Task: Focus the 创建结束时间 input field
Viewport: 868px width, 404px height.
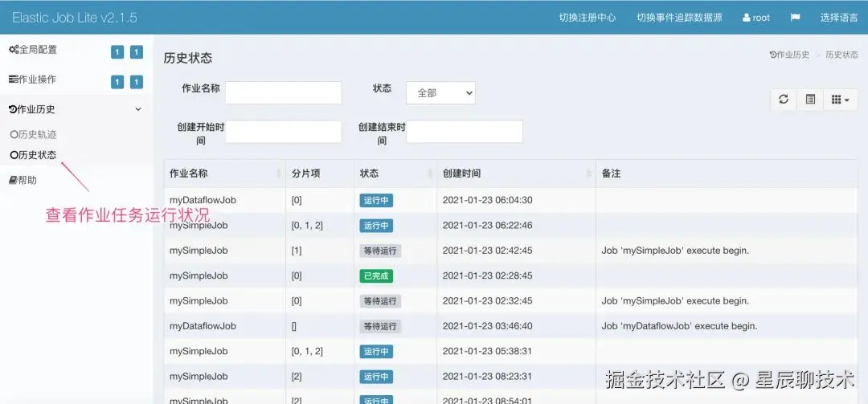Action: tap(465, 132)
